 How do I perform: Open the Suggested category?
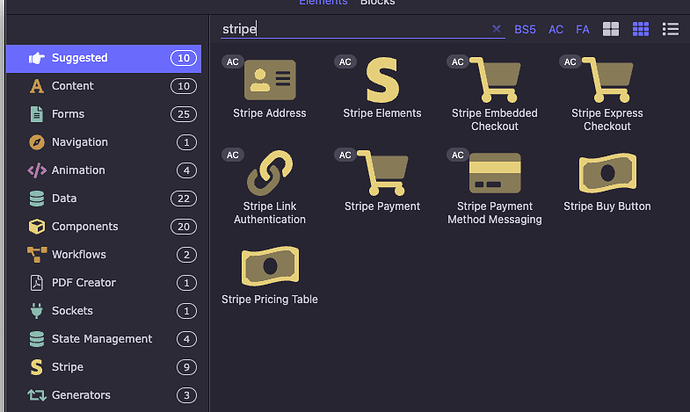tap(103, 58)
